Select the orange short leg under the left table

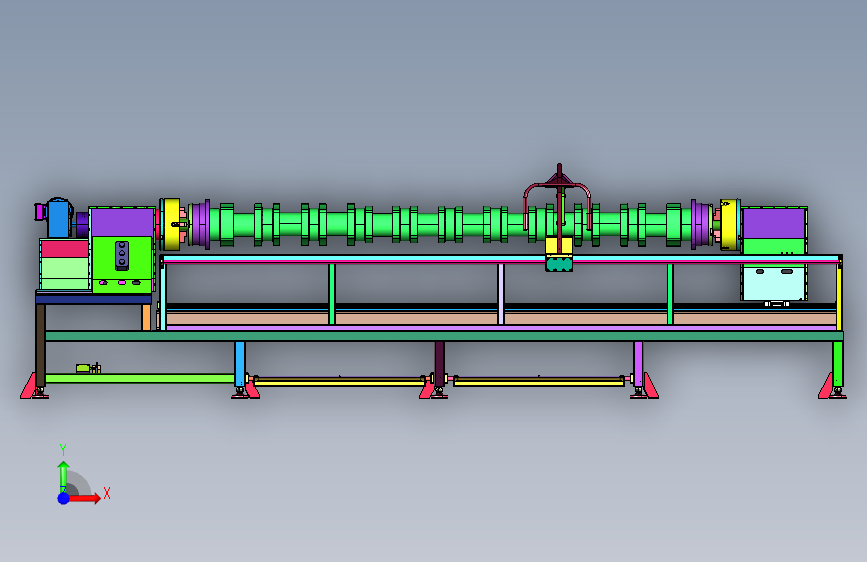tap(146, 318)
